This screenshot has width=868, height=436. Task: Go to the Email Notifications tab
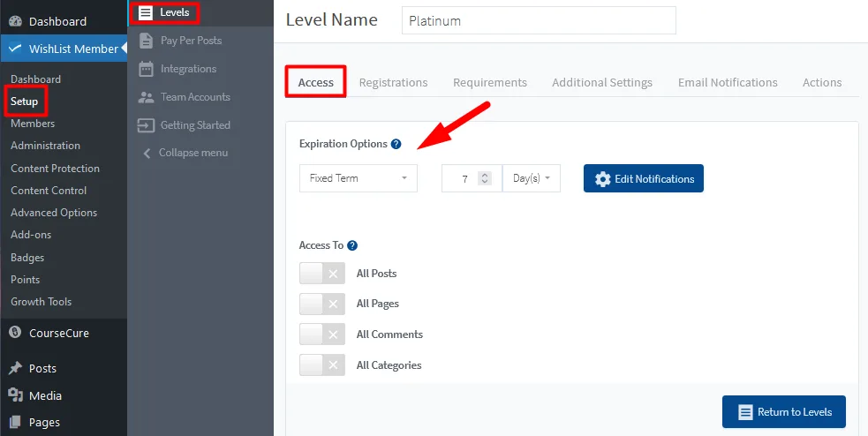click(x=728, y=82)
